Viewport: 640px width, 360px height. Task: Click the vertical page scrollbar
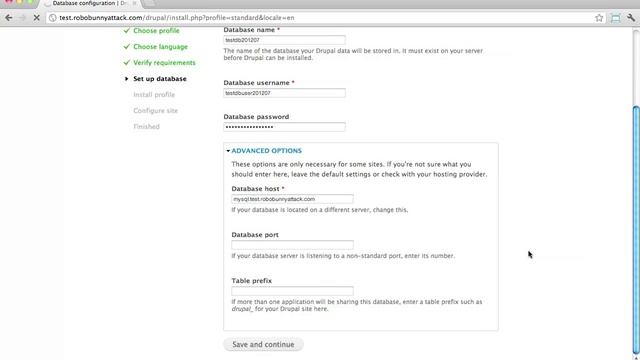click(x=636, y=229)
